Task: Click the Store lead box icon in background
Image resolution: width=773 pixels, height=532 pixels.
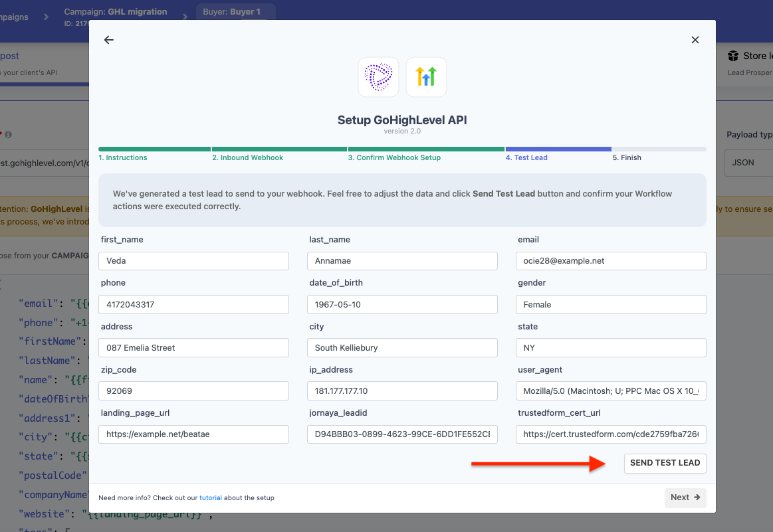Action: (733, 56)
